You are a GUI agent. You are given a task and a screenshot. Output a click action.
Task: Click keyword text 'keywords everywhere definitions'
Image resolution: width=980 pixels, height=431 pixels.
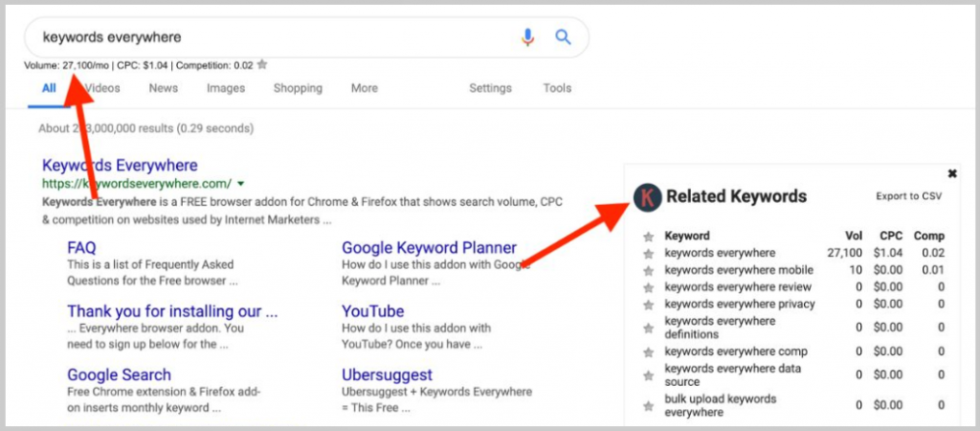click(x=720, y=328)
